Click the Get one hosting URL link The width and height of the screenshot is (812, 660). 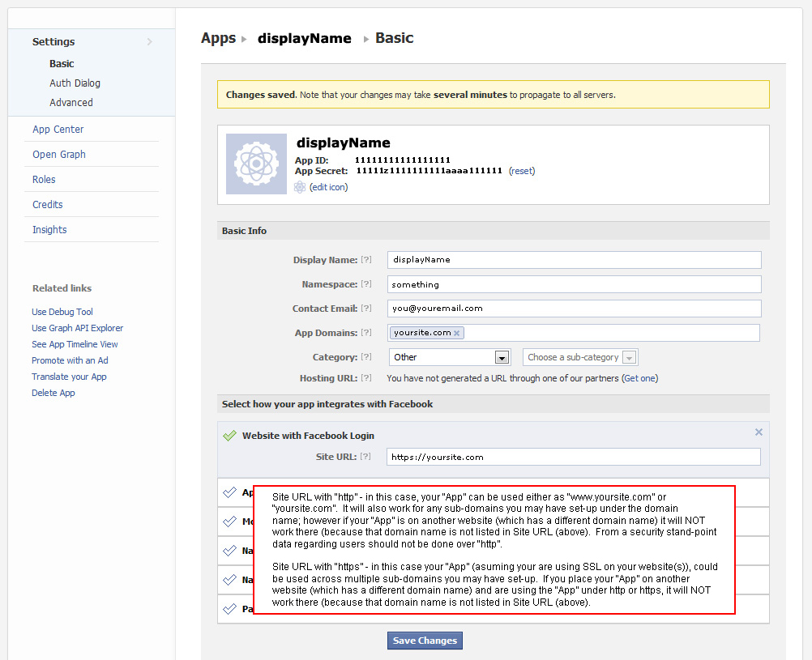pyautogui.click(x=640, y=378)
